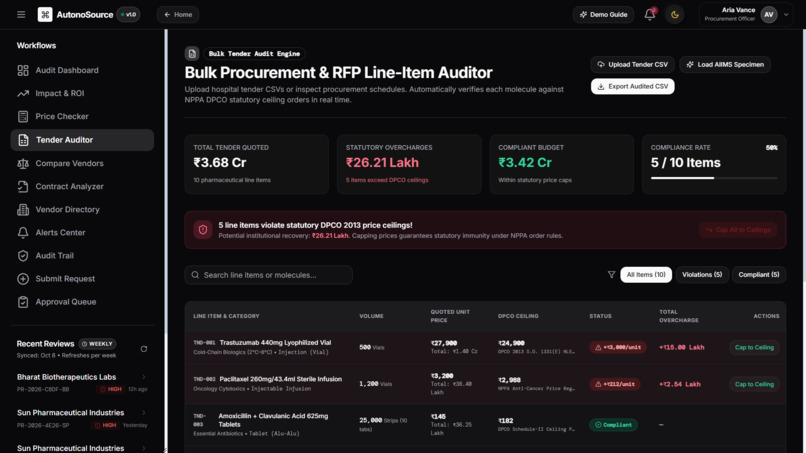Cap Trastuzumab row to ceiling

[x=754, y=348]
